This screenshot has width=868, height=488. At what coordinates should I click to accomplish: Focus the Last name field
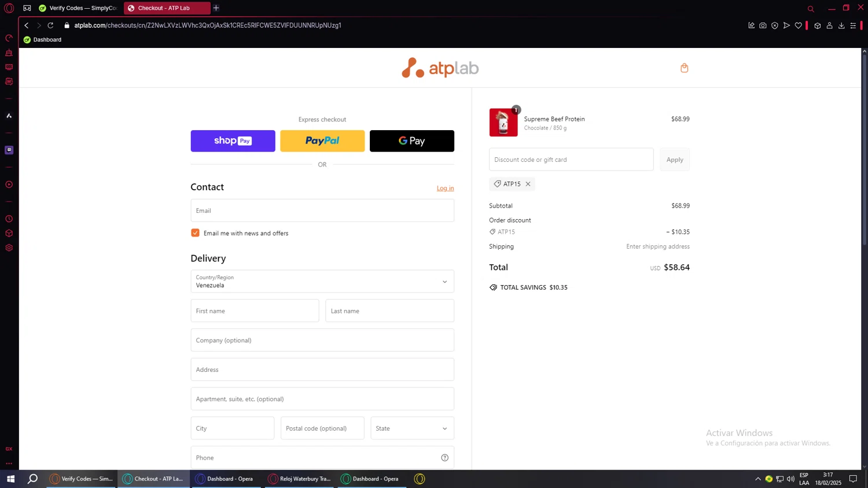pos(389,311)
